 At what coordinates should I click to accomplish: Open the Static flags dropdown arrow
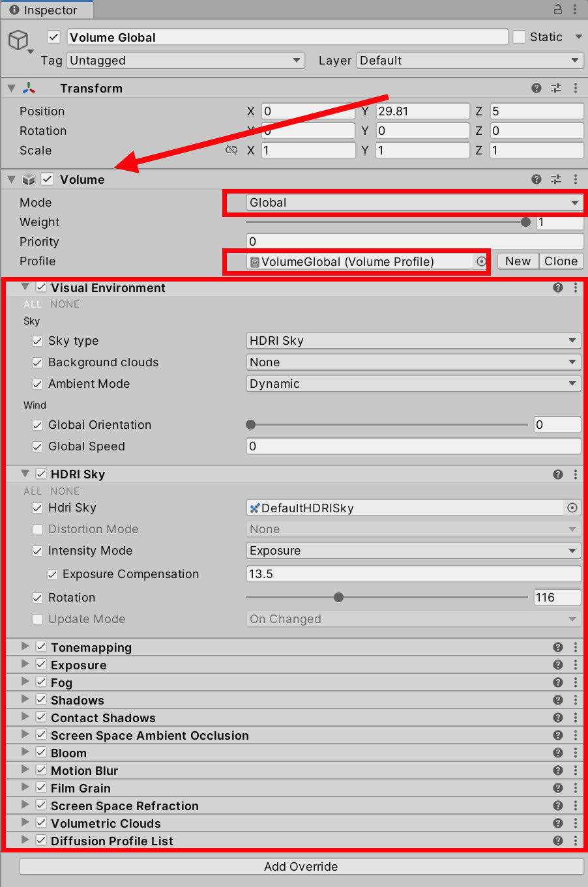(578, 37)
